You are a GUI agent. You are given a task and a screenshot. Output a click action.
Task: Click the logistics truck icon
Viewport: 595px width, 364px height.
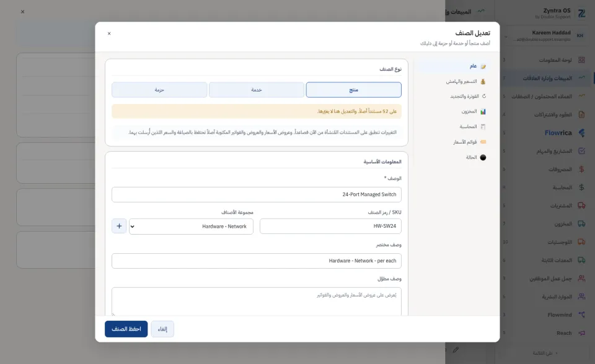pyautogui.click(x=581, y=242)
